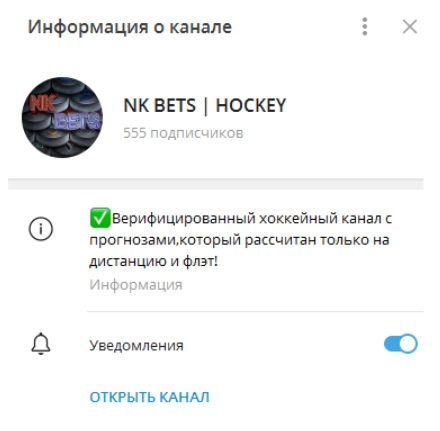
Task: Open the NK BETS channel avatar
Action: click(62, 117)
